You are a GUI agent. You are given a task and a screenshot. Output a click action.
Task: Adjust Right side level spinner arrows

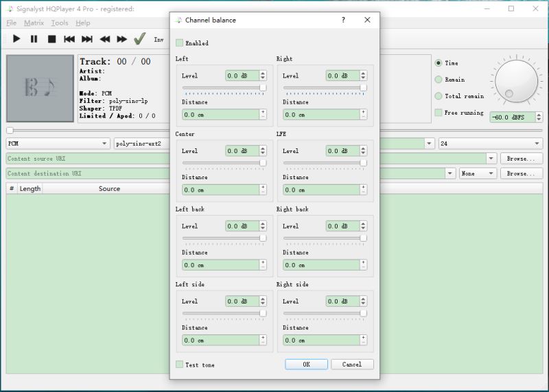click(x=364, y=301)
